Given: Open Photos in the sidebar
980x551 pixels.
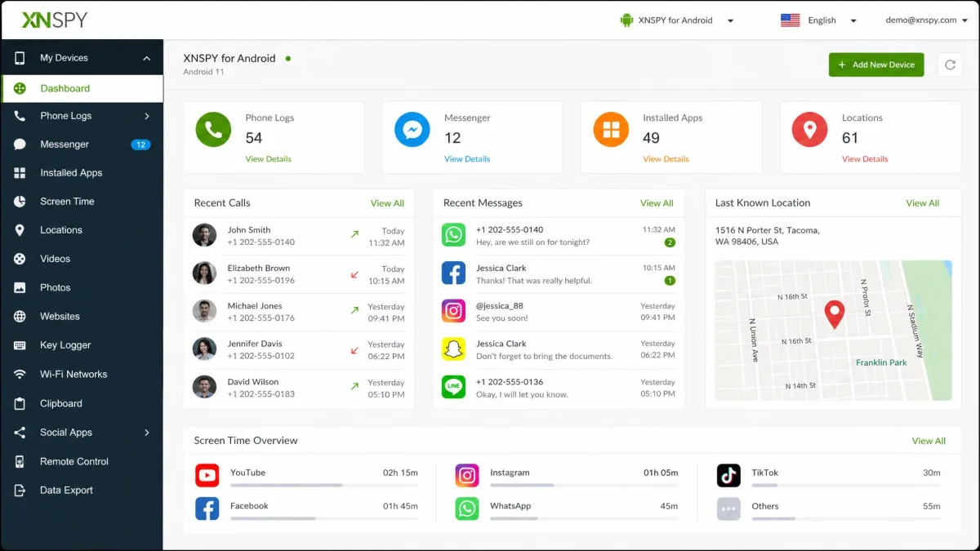Looking at the screenshot, I should (x=82, y=287).
